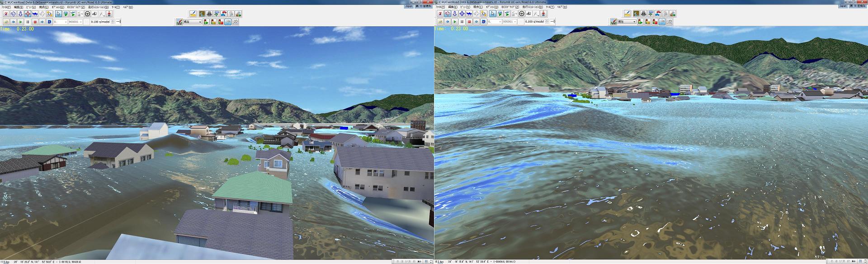Start the green drive-road play icon in left window
The width and height of the screenshot is (868, 264).
66,14
